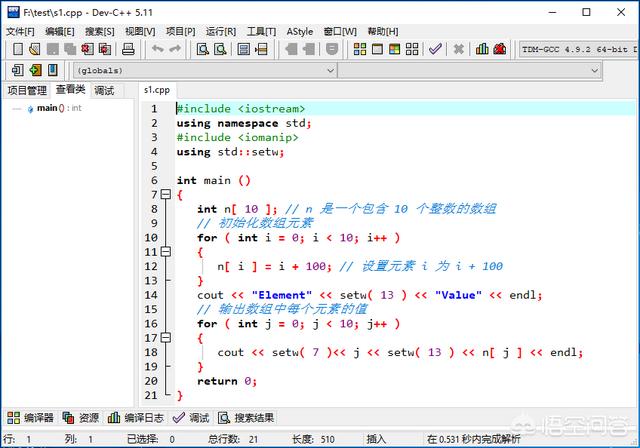Screen dimensions: 640x448
Task: Open the 调试 bottom tab
Action: click(191, 417)
